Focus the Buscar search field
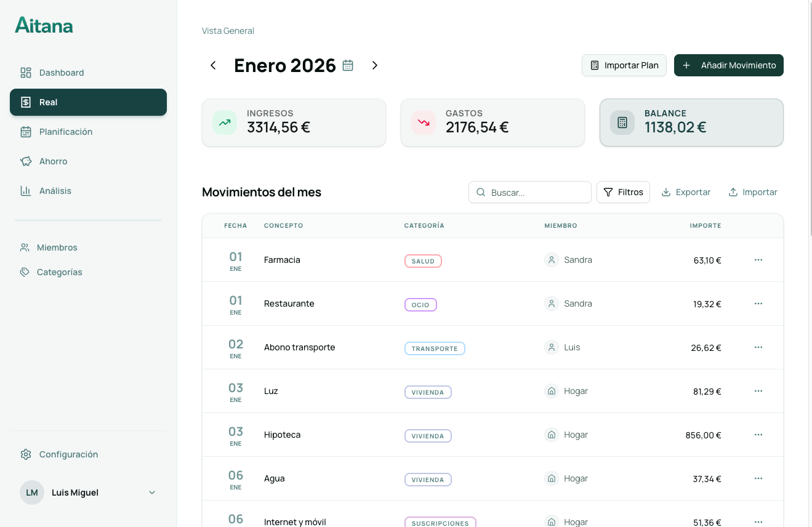 point(536,192)
